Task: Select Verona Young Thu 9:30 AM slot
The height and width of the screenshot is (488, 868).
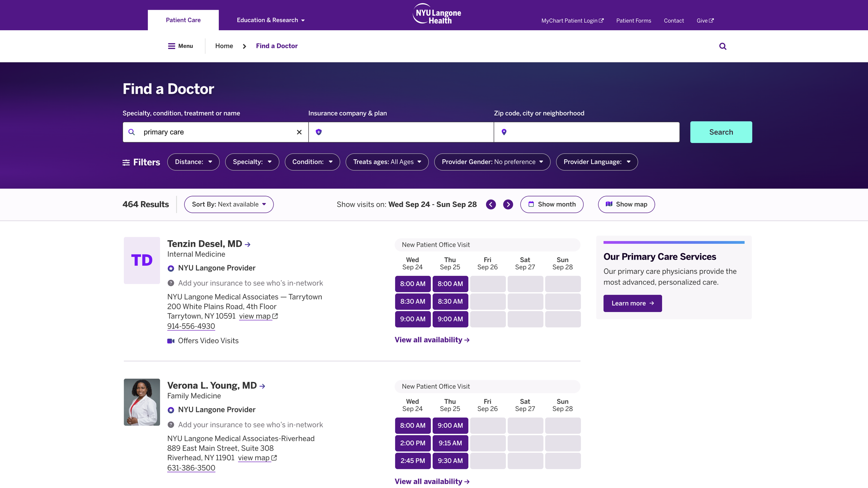Action: tap(450, 461)
